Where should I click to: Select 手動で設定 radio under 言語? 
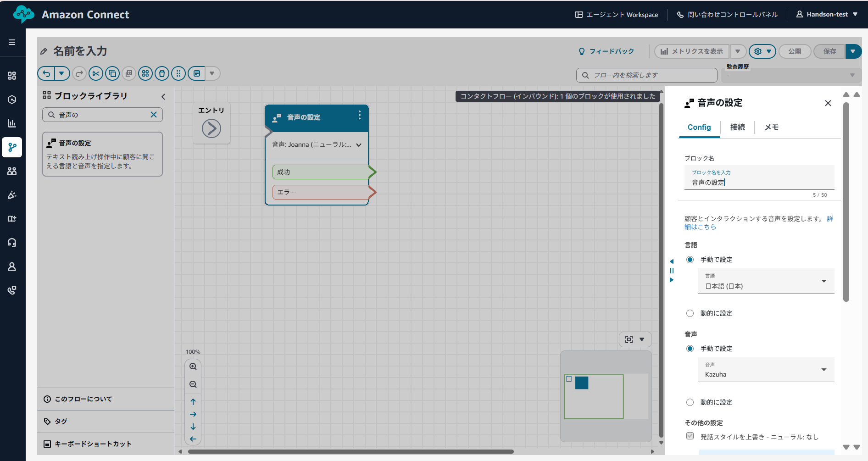click(x=690, y=260)
